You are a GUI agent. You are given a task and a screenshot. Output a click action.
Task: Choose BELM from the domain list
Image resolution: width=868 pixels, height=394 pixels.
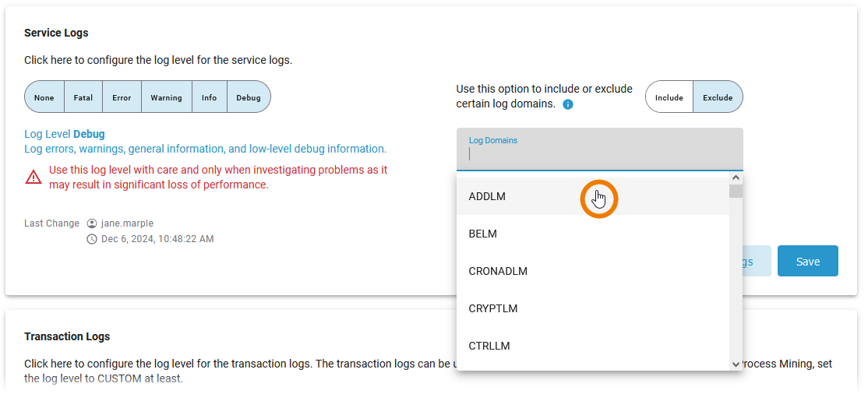483,234
